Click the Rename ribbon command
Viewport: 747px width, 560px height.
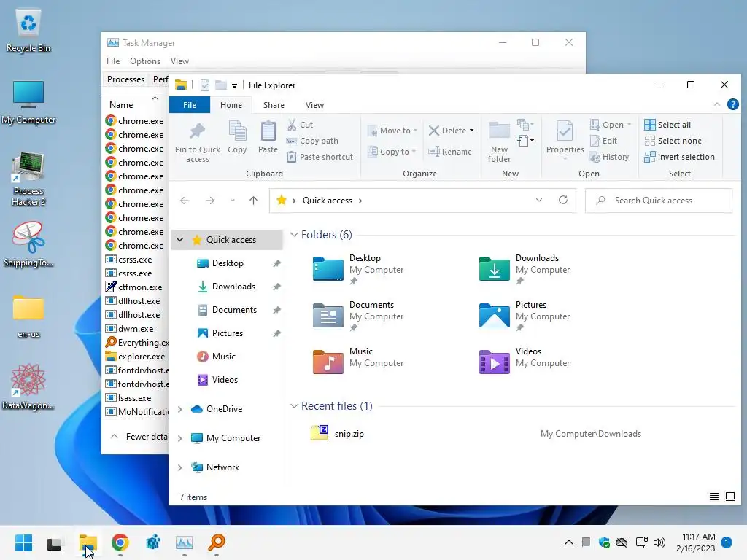click(x=449, y=152)
